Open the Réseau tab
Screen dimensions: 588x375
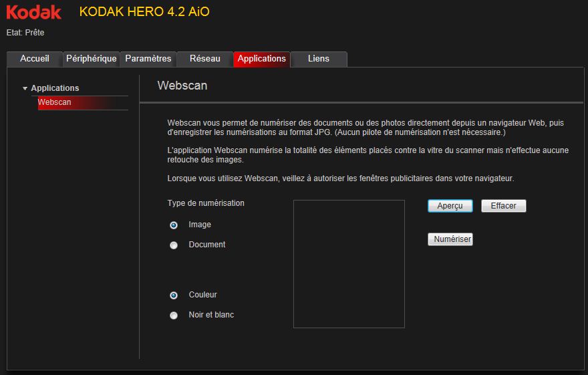(205, 59)
